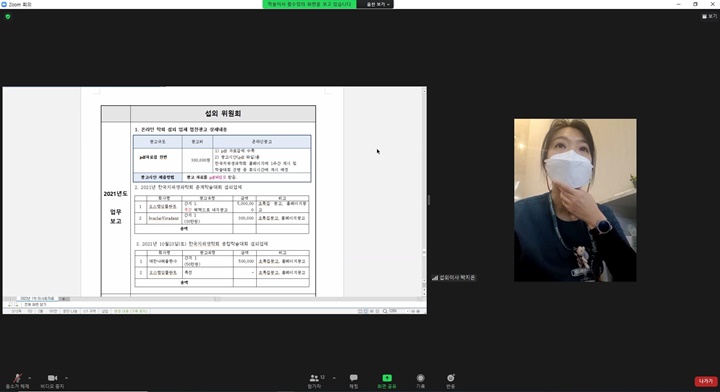Screen dimensions: 720x392
Task: Open the participants panel icon
Action: 315,378
